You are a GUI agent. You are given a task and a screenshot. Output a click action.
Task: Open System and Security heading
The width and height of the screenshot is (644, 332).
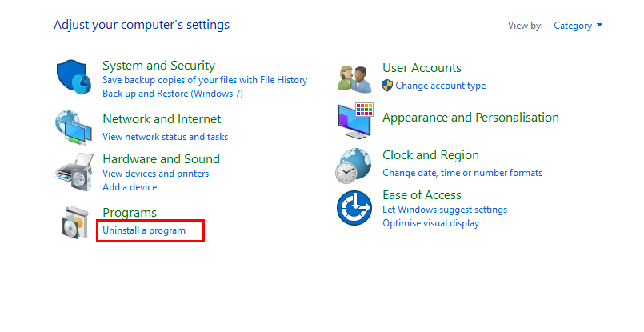coord(158,66)
